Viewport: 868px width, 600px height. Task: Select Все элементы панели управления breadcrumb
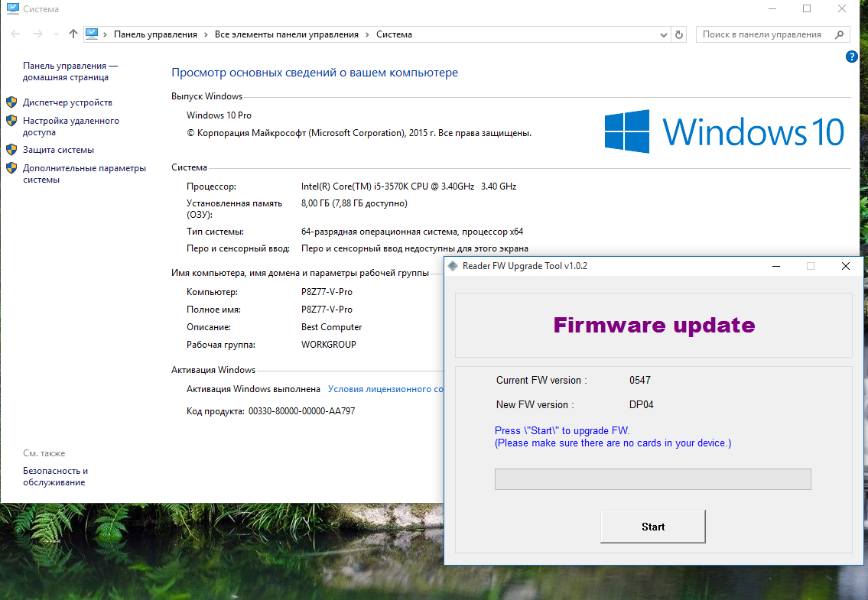[x=287, y=34]
